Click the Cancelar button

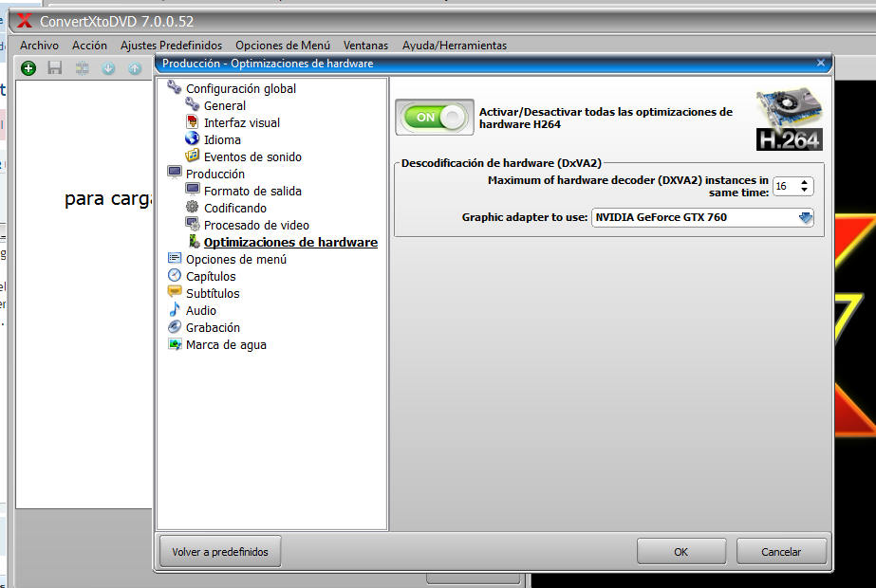pos(781,552)
